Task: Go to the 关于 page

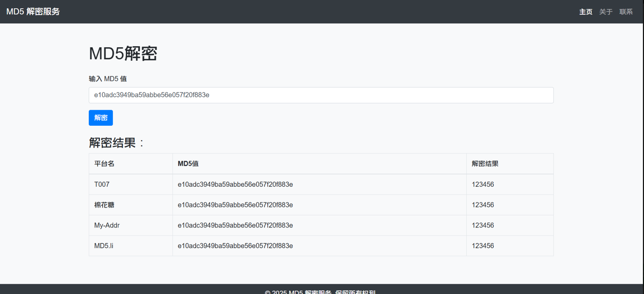Action: click(605, 12)
